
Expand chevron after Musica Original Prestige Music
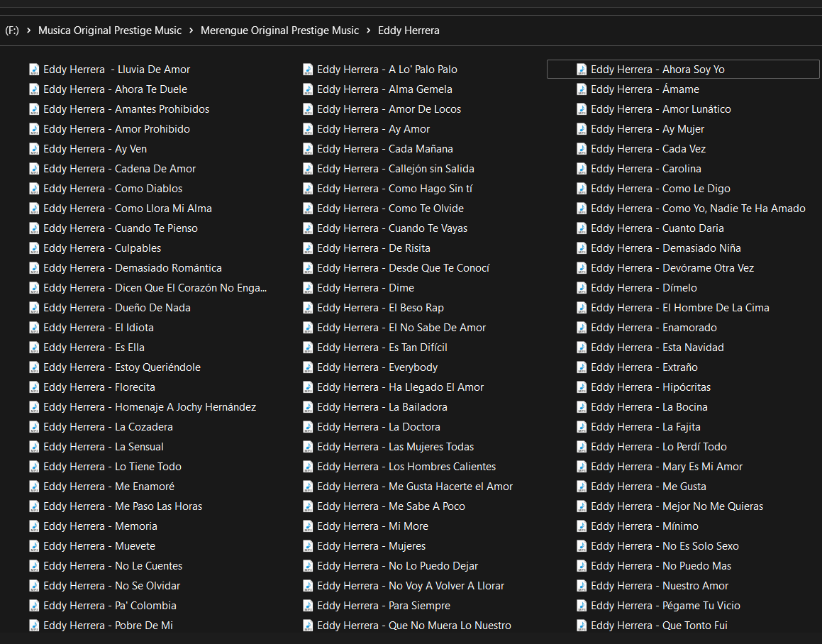[191, 30]
